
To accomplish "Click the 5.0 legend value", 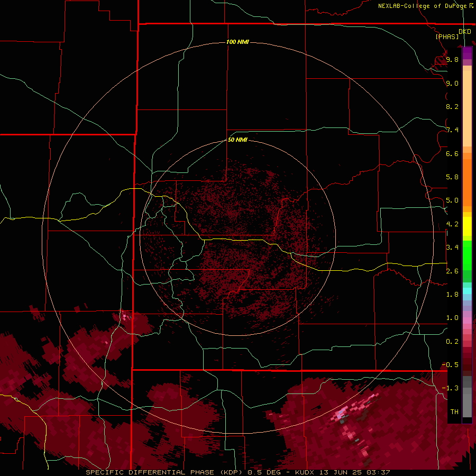I will [x=452, y=200].
